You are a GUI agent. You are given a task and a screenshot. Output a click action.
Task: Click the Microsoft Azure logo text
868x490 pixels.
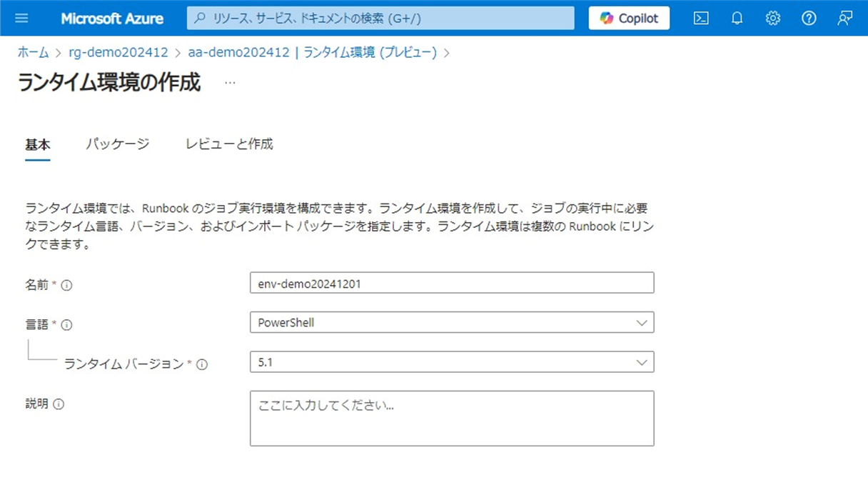coord(112,19)
